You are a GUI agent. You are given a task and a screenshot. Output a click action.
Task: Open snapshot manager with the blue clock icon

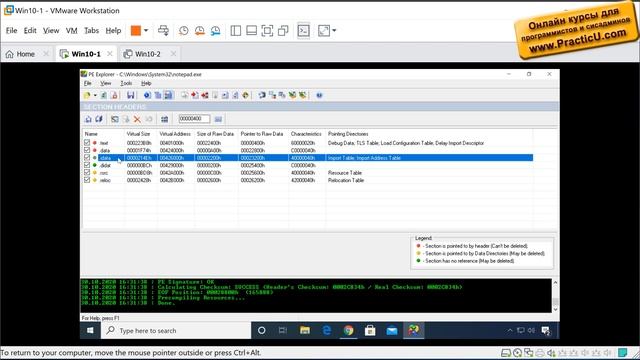pyautogui.click(x=216, y=31)
